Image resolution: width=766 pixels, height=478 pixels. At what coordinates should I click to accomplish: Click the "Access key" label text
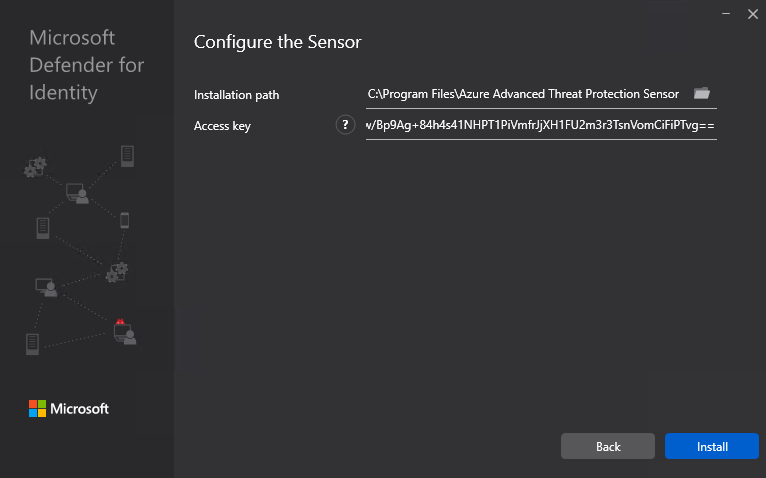pos(222,126)
